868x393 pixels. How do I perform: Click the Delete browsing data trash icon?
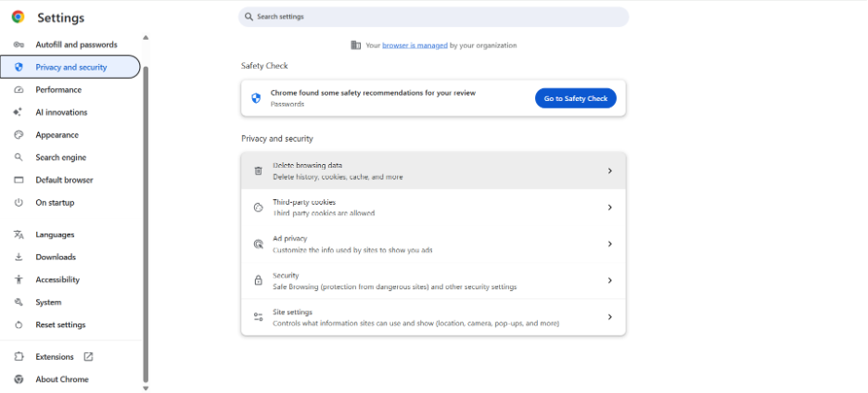[258, 171]
